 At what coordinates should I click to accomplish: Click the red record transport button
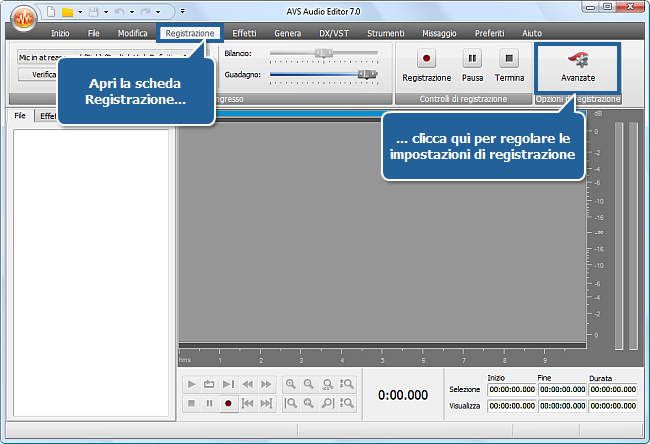(228, 403)
